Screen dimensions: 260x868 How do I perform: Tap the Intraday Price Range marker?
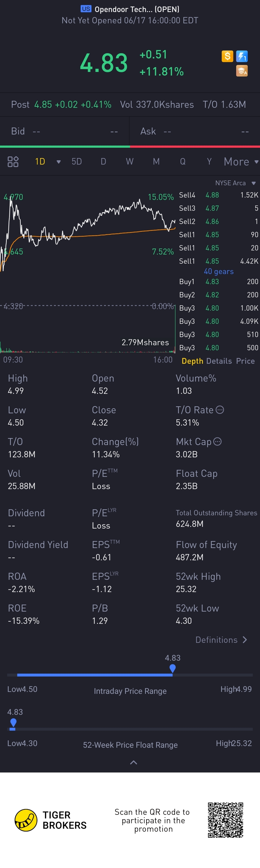(173, 668)
